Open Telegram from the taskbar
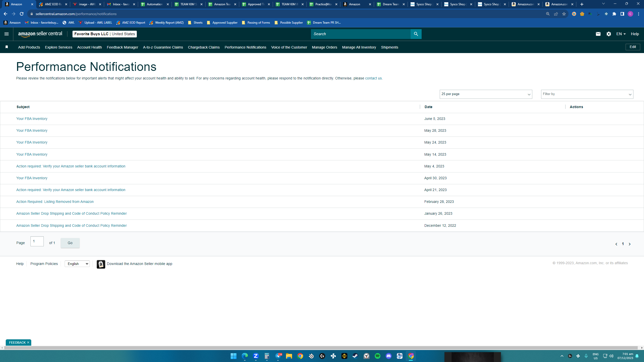This screenshot has height=362, width=644. coord(278,356)
